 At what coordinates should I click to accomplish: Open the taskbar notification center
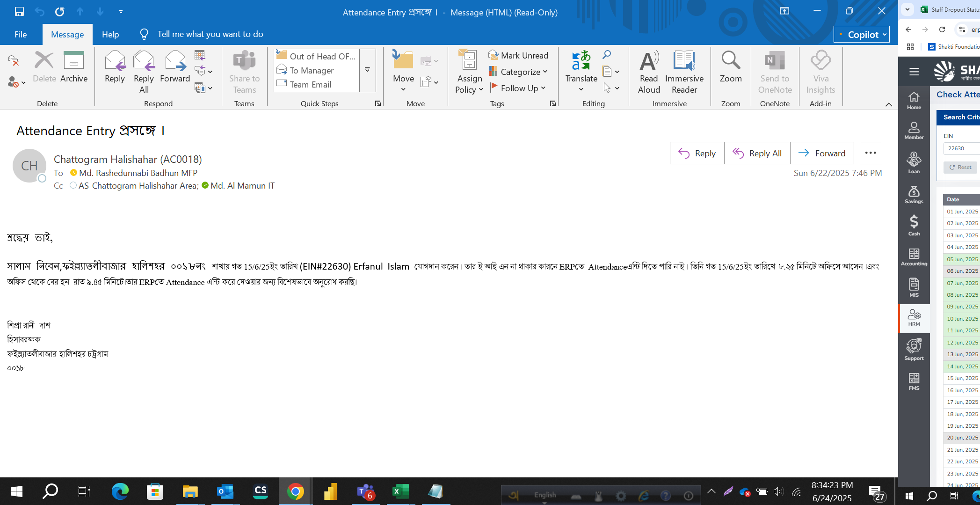(x=877, y=492)
